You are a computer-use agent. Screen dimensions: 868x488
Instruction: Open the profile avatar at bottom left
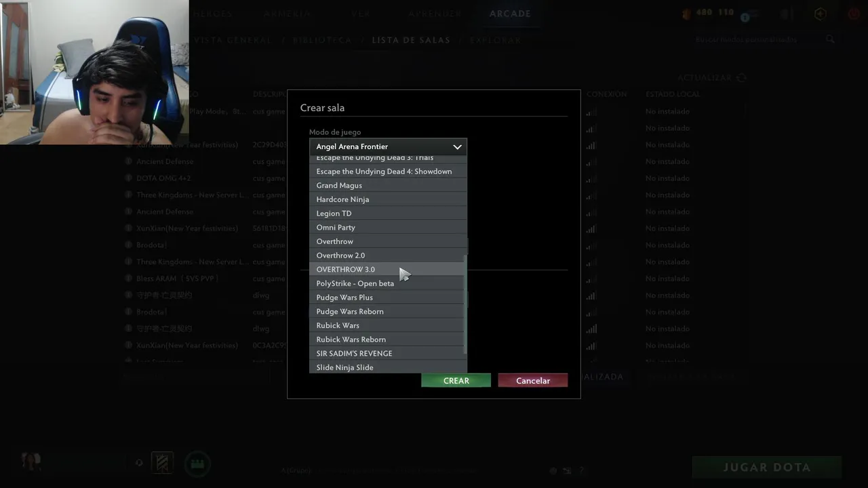tap(31, 462)
